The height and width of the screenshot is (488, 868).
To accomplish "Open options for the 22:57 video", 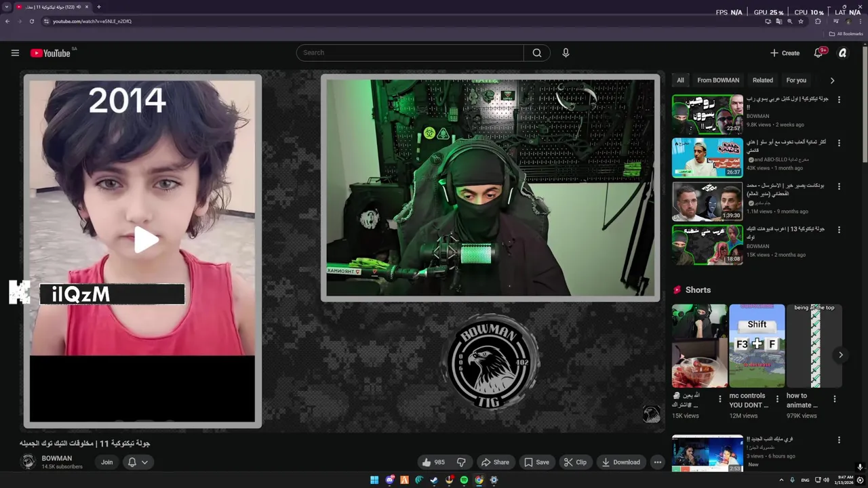I will coord(839,100).
